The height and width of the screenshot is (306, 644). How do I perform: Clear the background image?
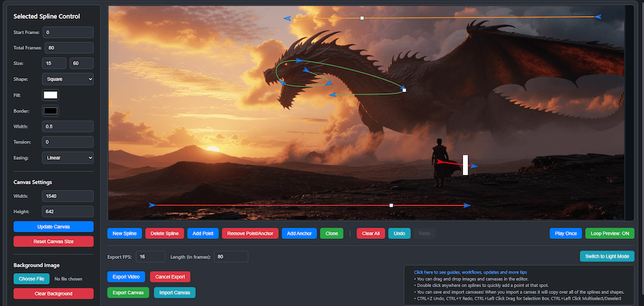(54, 294)
